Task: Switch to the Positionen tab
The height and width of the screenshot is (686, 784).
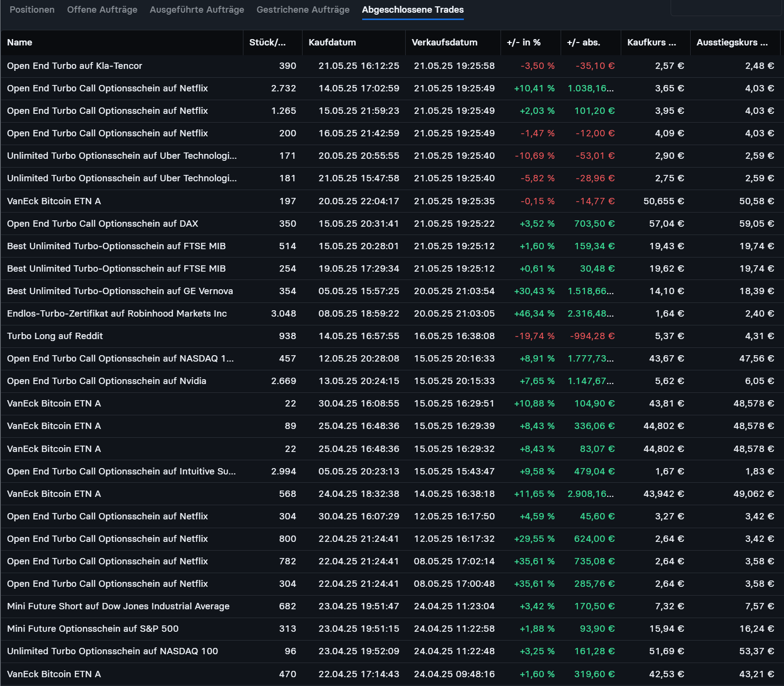Action: [x=32, y=10]
